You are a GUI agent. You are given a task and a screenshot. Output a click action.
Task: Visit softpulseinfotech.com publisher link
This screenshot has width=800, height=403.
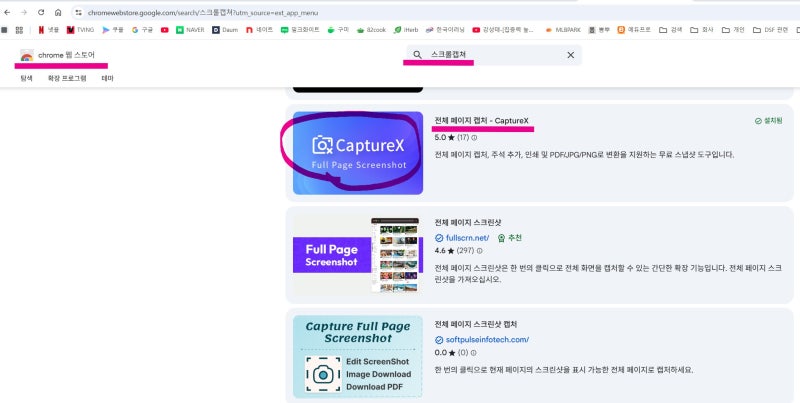tap(482, 340)
